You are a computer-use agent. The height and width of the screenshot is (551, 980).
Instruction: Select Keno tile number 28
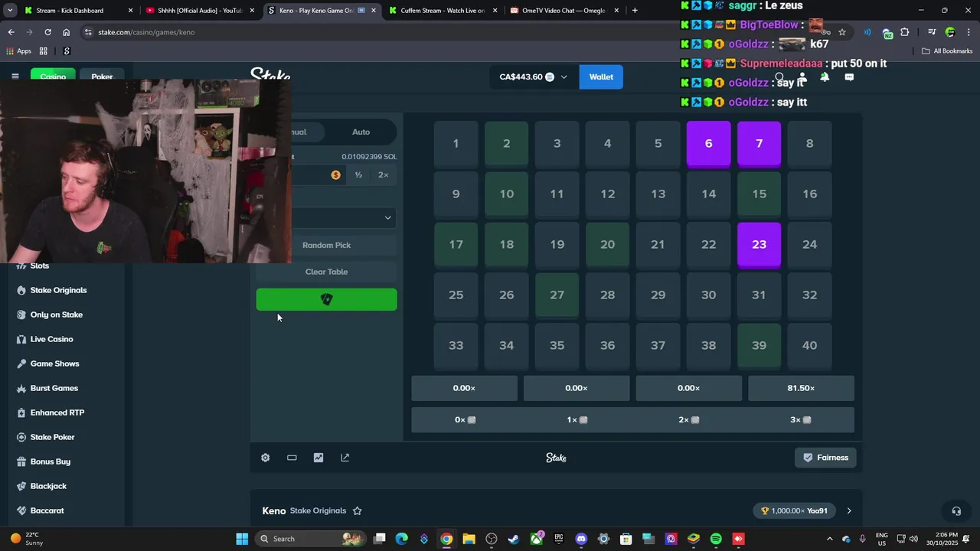(x=608, y=295)
